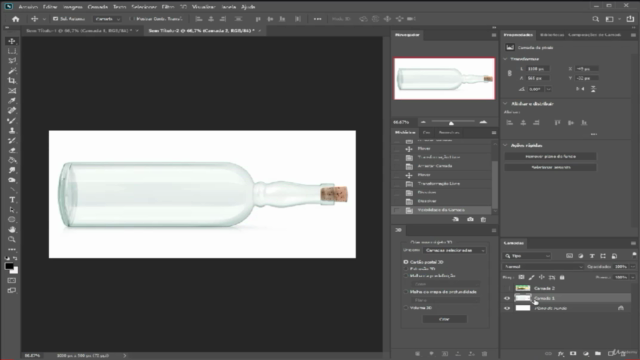Create new snapshot camera in History
Image resolution: width=640 pixels, height=360 pixels.
click(470, 220)
